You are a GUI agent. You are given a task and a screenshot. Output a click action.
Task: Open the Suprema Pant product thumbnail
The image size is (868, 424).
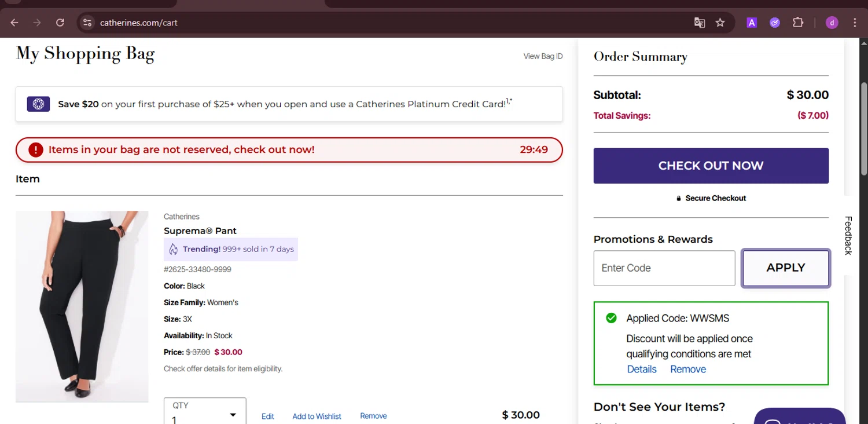82,306
